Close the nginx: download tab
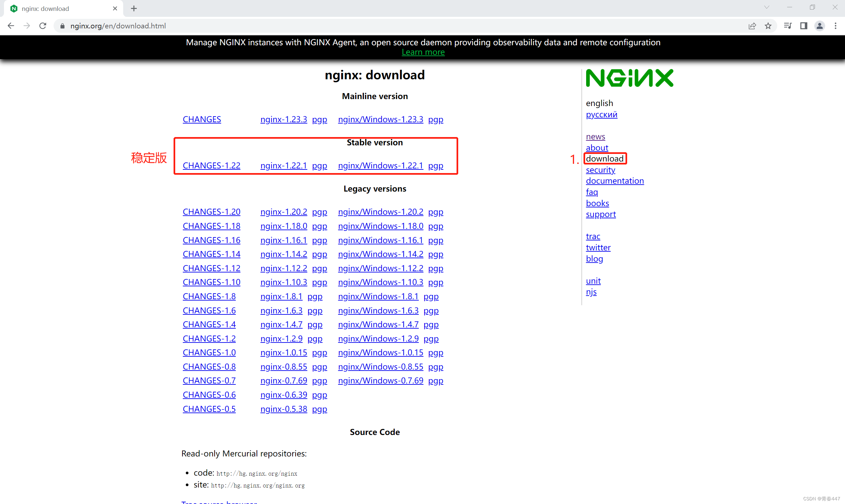This screenshot has width=845, height=504. pos(115,9)
